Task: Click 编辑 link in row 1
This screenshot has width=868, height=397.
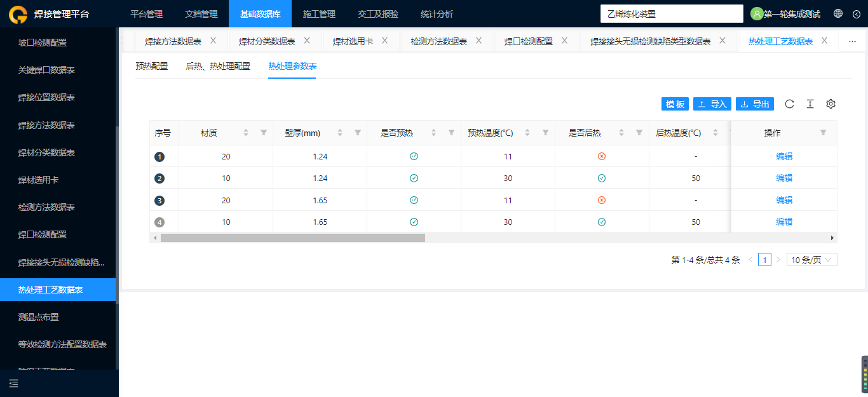Action: 784,156
